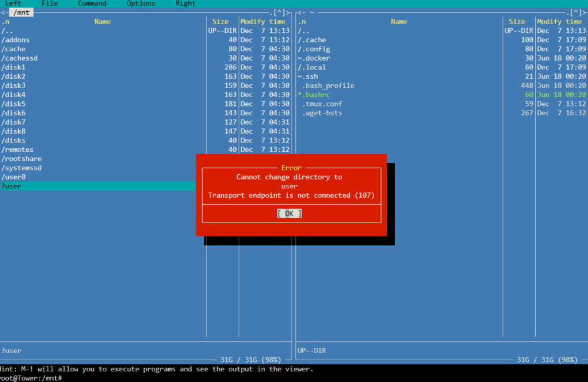Open the Left menu
This screenshot has width=588, height=382.
tap(13, 4)
